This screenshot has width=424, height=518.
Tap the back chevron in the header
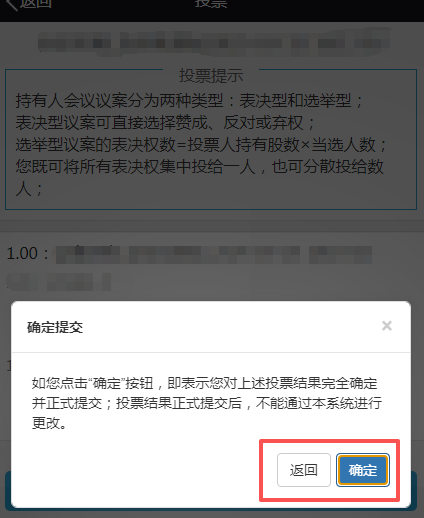12,4
